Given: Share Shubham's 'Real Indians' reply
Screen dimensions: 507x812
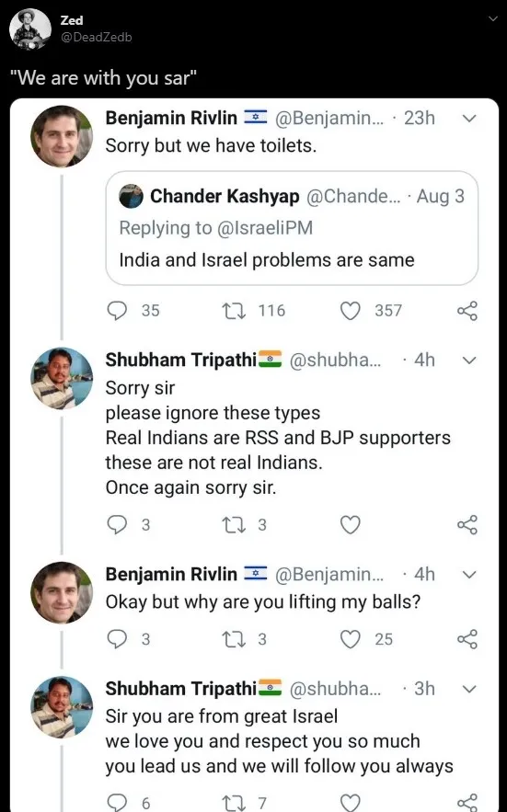Looking at the screenshot, I should [467, 524].
